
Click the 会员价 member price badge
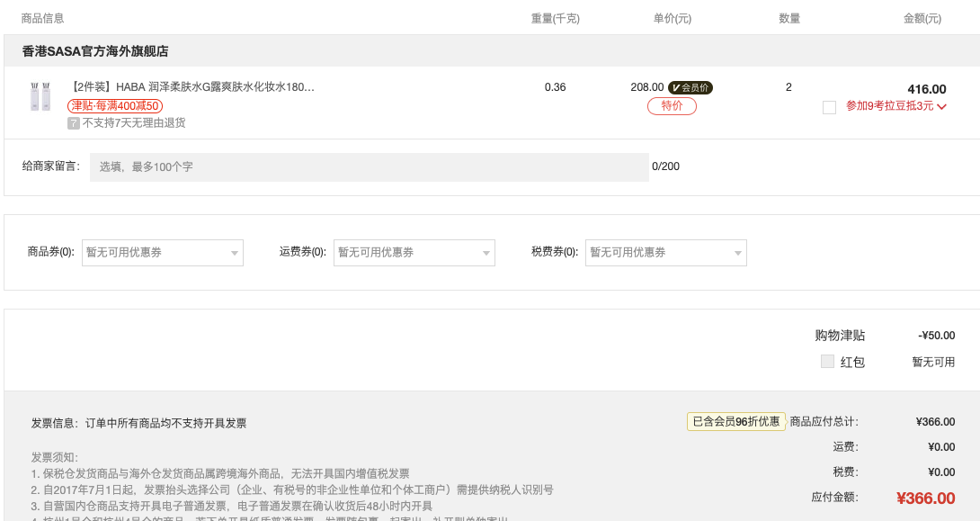tap(690, 87)
